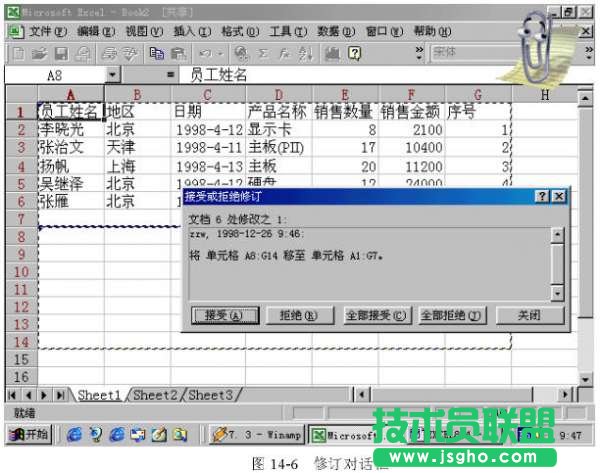Open the 宋体 font combo box
This screenshot has height=473, width=600.
click(x=474, y=52)
